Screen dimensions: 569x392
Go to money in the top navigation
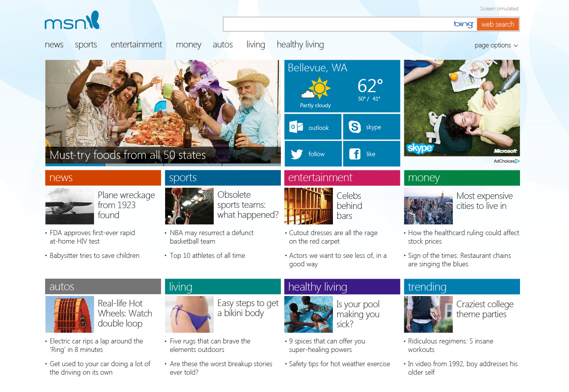pos(189,45)
